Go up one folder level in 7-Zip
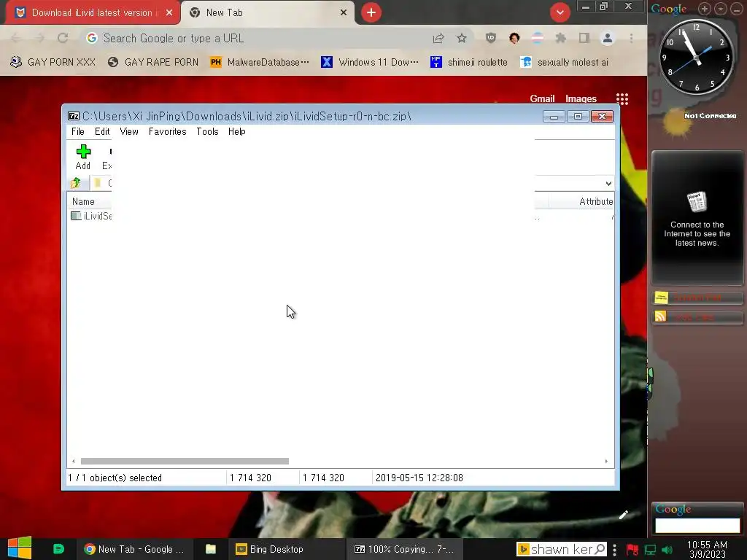Screen dimensions: 747x560 [76, 183]
